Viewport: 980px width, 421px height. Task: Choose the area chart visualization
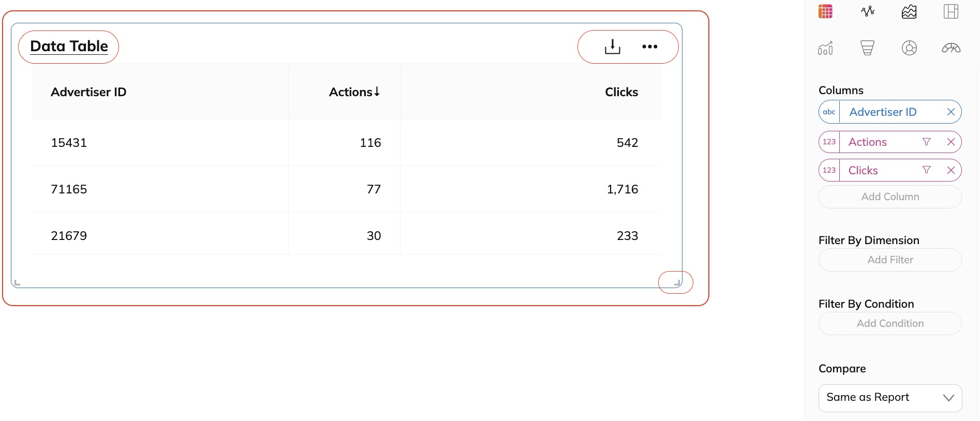[909, 11]
